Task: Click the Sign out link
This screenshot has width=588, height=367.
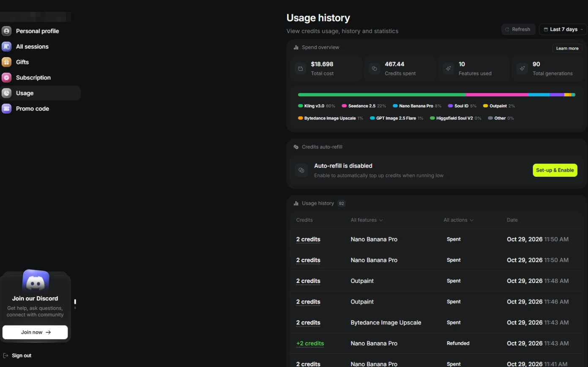Action: coord(22,356)
